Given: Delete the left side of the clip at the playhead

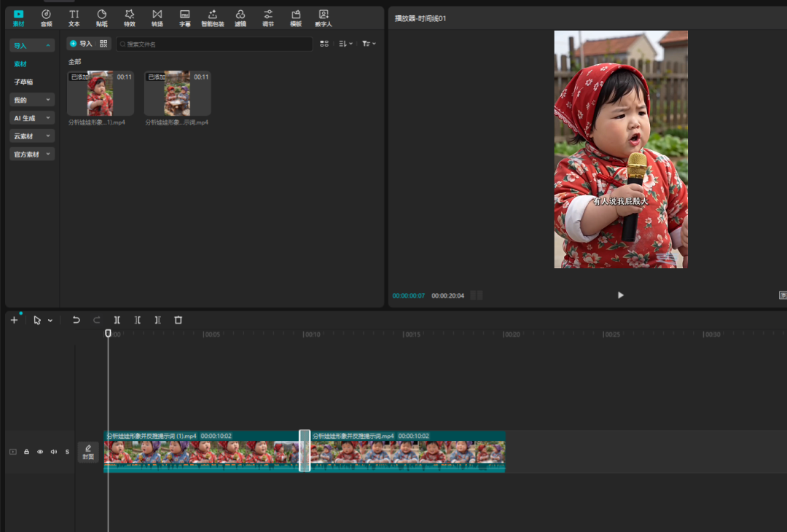Looking at the screenshot, I should [138, 320].
